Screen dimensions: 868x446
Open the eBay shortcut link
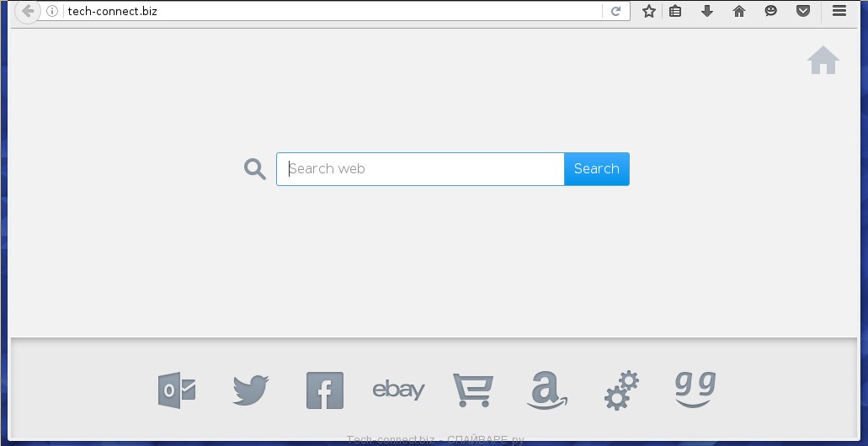pos(398,390)
